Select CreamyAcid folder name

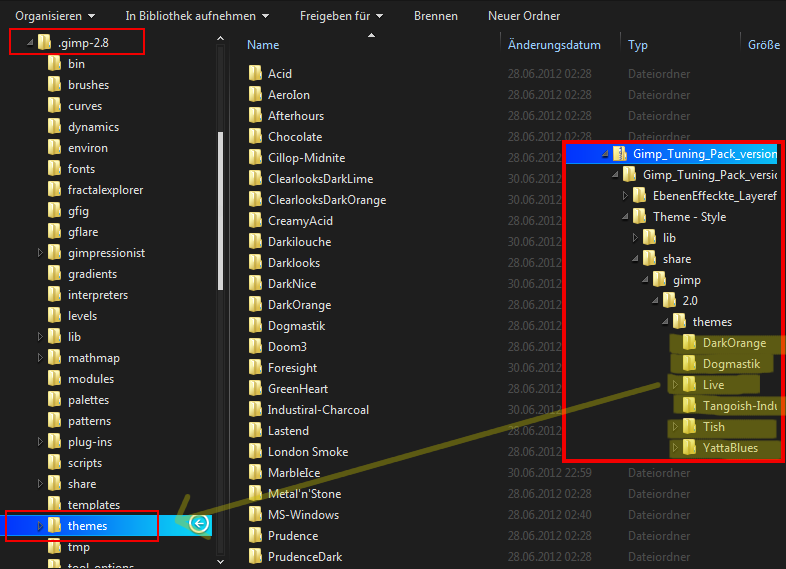pyautogui.click(x=300, y=221)
